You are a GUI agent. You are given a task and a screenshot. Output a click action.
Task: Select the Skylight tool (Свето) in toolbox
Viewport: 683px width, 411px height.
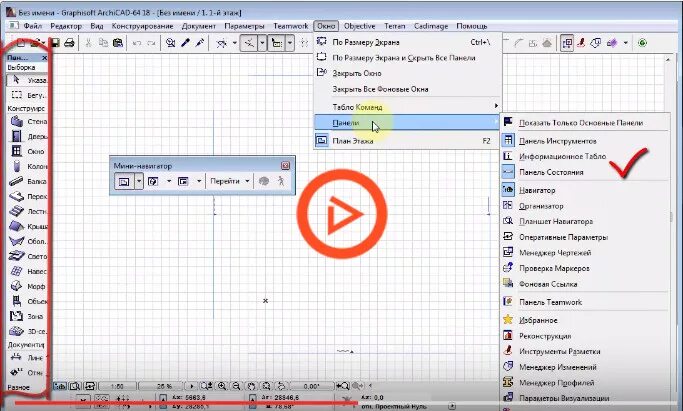coord(28,256)
